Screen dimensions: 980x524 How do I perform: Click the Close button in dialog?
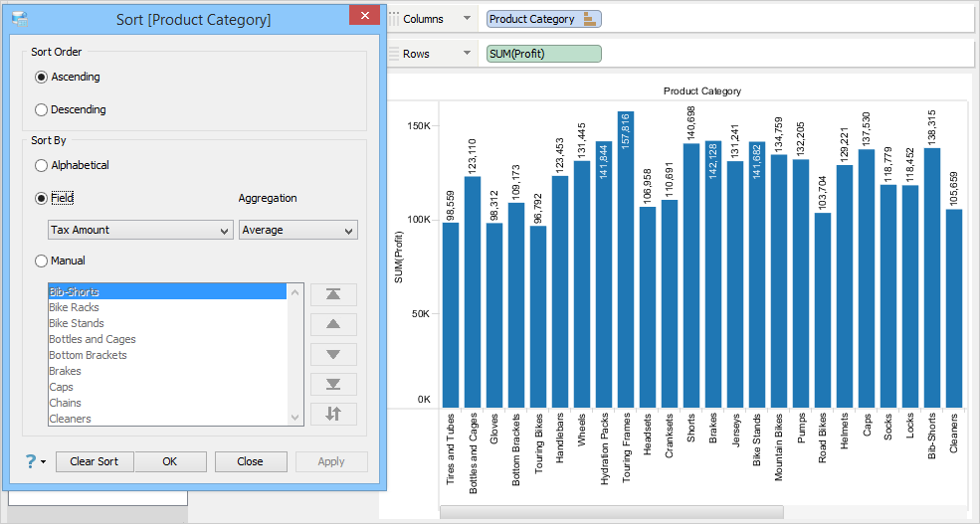click(251, 461)
